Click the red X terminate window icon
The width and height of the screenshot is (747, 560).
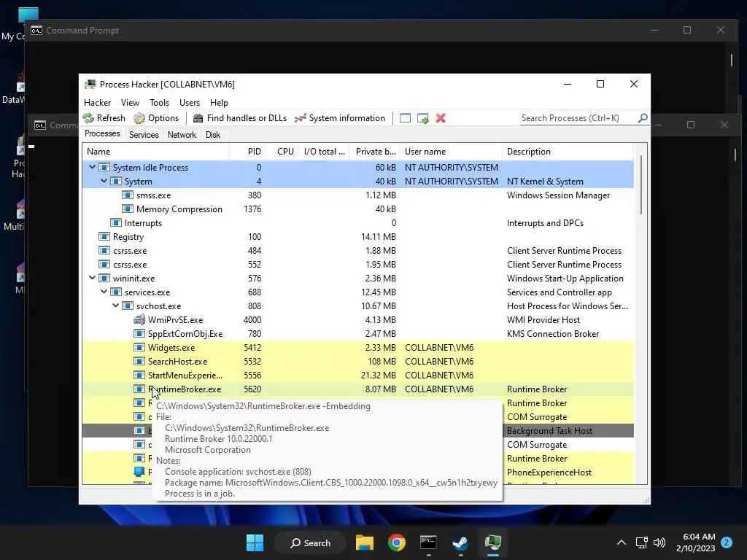pyautogui.click(x=441, y=118)
